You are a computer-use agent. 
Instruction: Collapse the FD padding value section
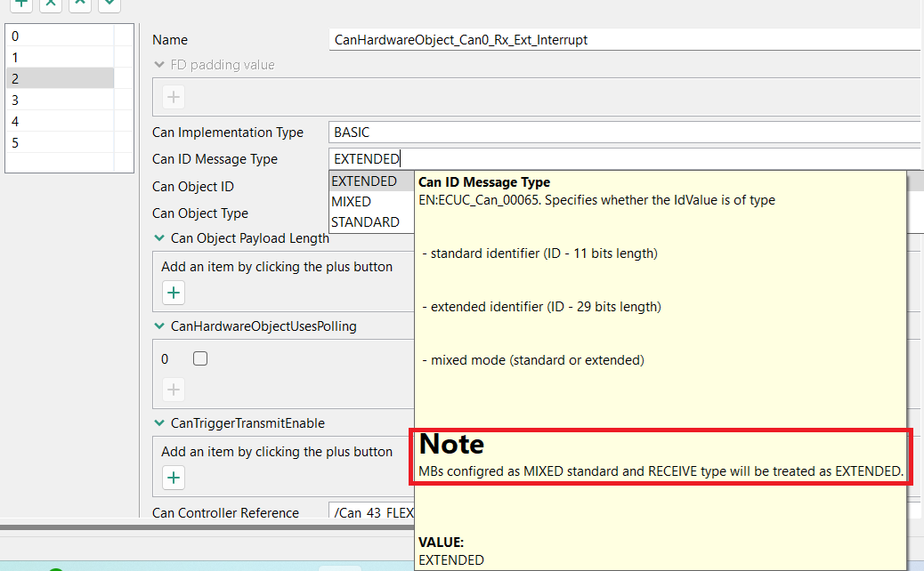(x=159, y=64)
